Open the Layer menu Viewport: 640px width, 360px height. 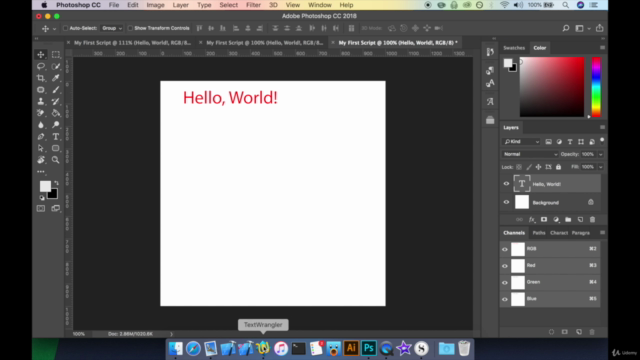pyautogui.click(x=180, y=5)
